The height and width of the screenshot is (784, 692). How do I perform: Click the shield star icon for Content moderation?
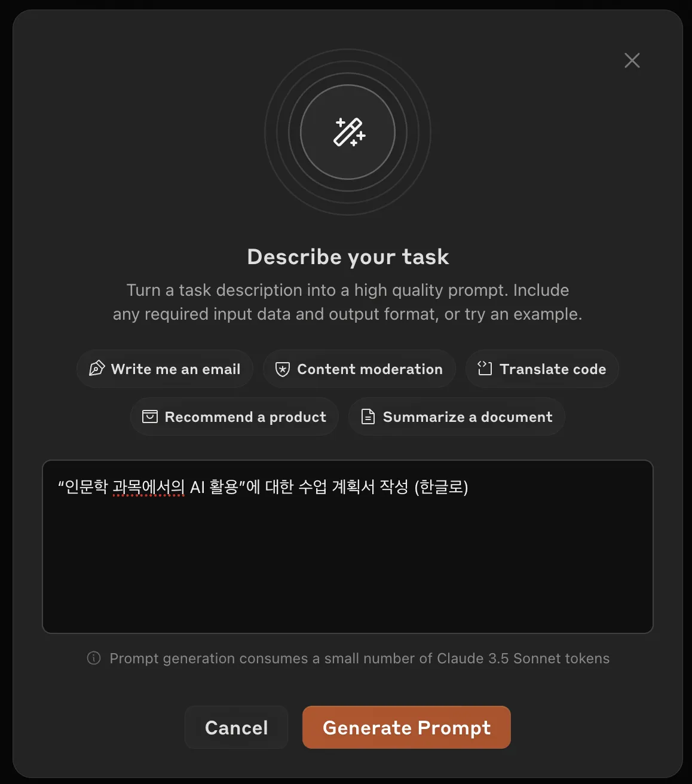point(282,369)
